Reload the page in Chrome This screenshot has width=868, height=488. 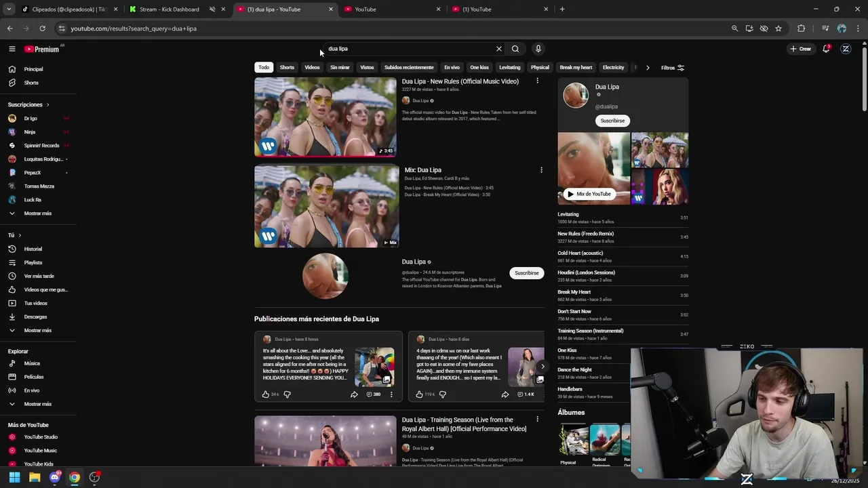42,28
